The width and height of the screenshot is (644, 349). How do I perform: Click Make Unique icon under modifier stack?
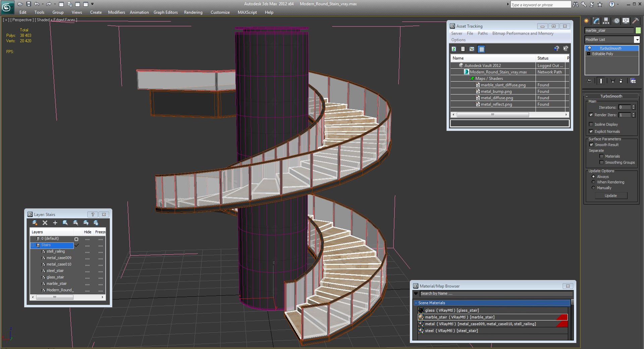pyautogui.click(x=612, y=81)
